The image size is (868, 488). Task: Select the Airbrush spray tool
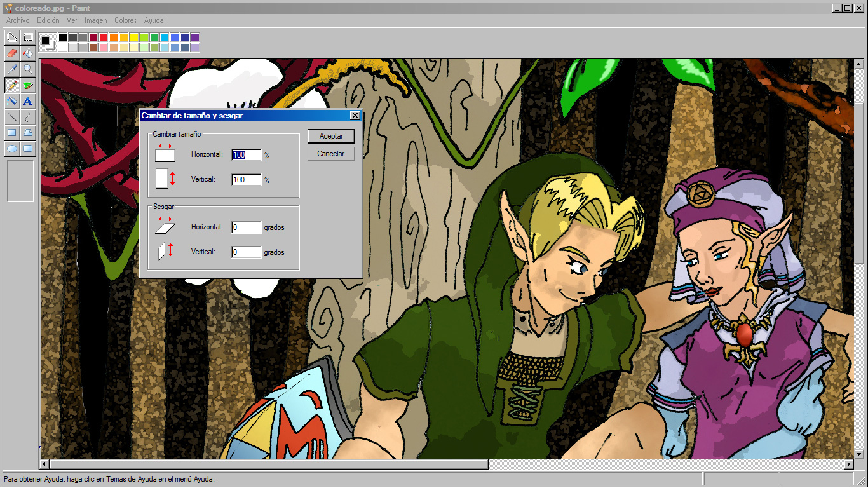pyautogui.click(x=12, y=101)
